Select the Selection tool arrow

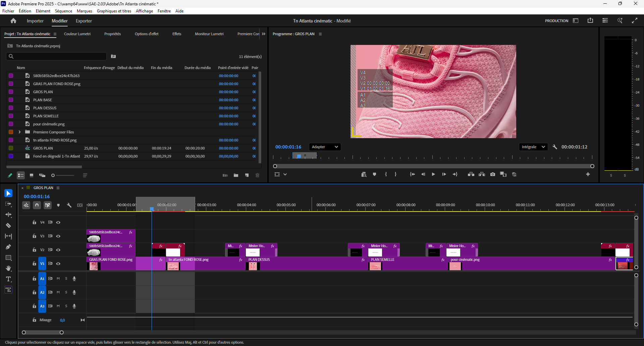click(x=8, y=193)
